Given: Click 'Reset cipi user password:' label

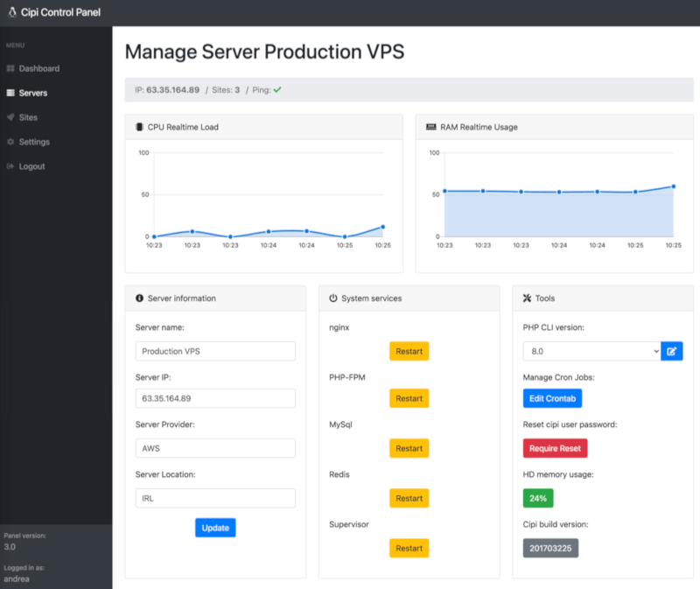Looking at the screenshot, I should [x=570, y=424].
